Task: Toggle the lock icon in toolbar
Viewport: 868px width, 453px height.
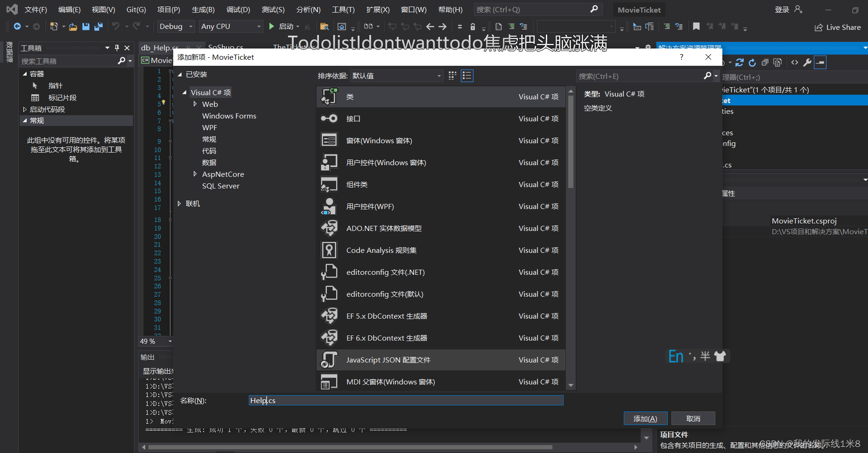Action: coord(473,27)
